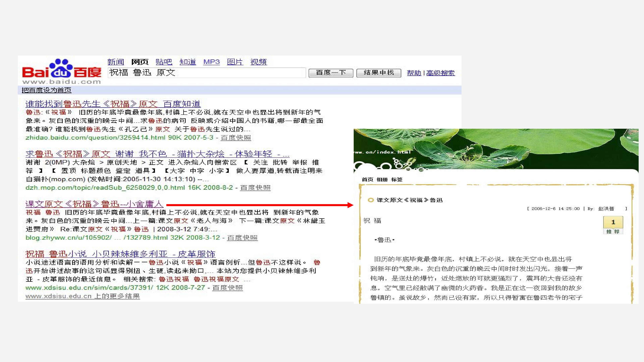Open 百度快照 for dzh.mop.com result
Image resolution: width=644 pixels, height=362 pixels.
click(x=255, y=188)
